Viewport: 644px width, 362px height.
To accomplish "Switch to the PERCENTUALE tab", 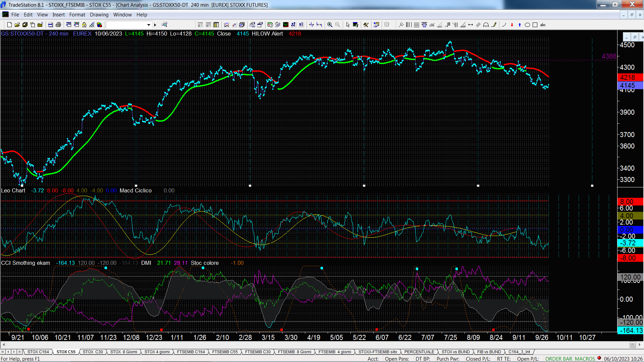I will (x=419, y=352).
